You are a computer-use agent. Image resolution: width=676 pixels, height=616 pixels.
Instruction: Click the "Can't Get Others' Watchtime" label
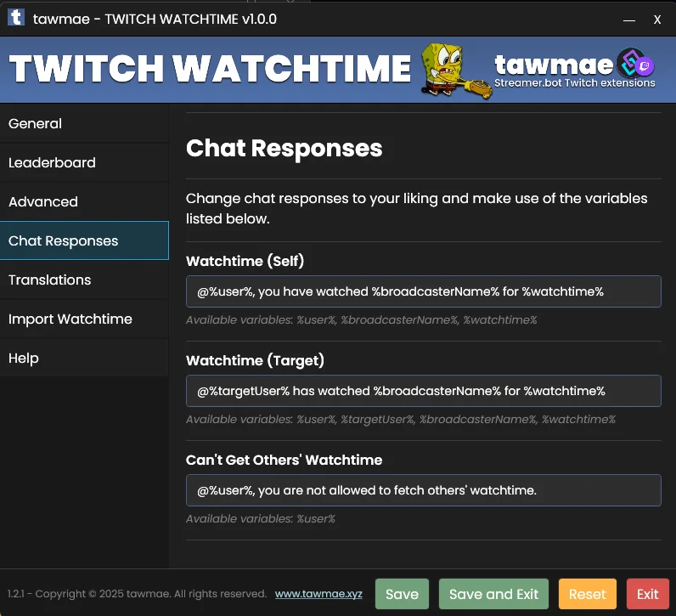coord(284,460)
